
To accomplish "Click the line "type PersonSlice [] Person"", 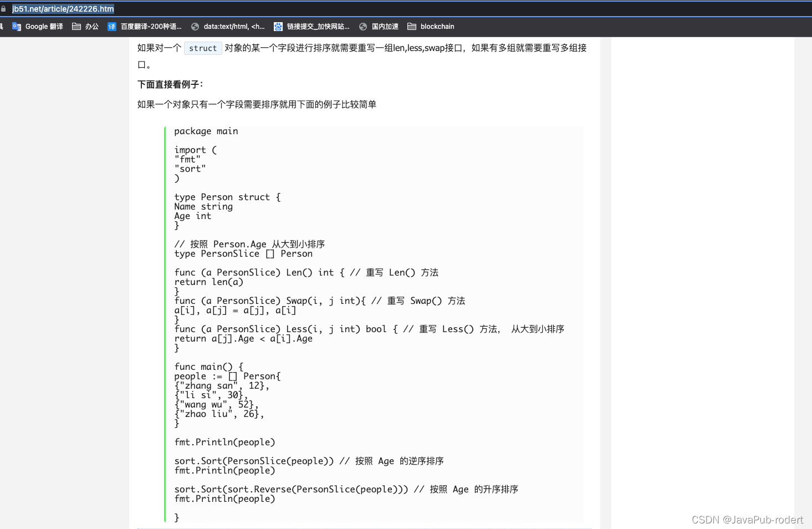I will coord(243,254).
